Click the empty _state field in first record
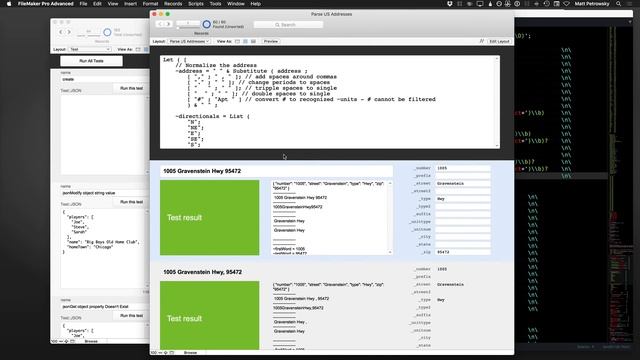This screenshot has height=360, width=640. click(462, 244)
